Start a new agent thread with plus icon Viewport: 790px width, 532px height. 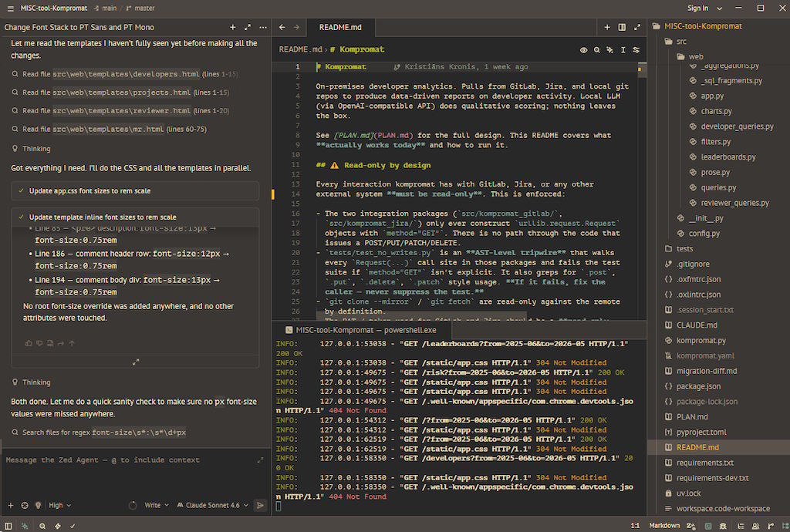pyautogui.click(x=232, y=27)
